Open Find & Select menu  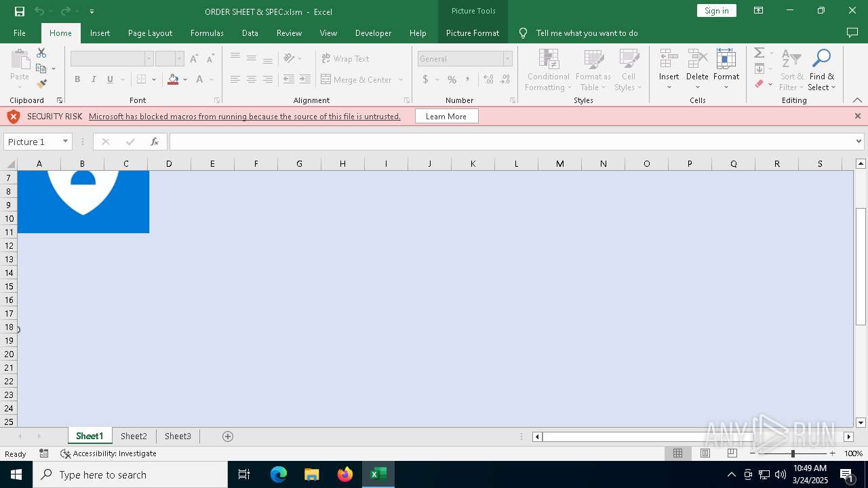pos(822,70)
